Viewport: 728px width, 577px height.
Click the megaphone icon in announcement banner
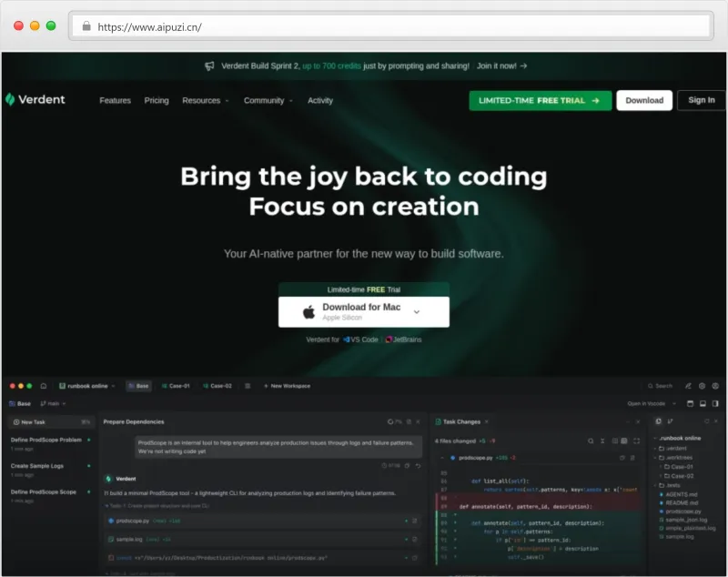pos(209,66)
